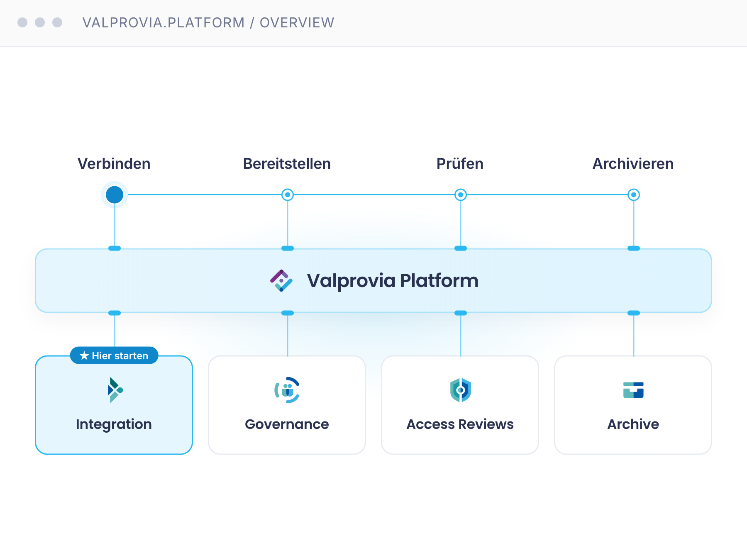Click the Valprovia logo icon

pos(281,281)
